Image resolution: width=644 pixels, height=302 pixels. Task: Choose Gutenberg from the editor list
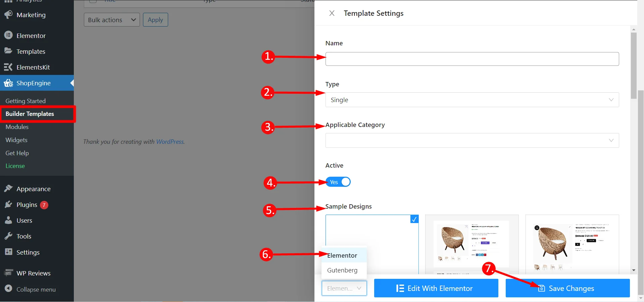point(344,270)
